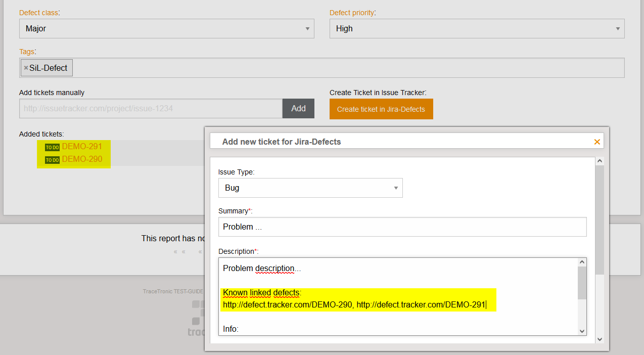
Task: Expand the Defect priority dropdown showing High
Action: click(x=477, y=29)
